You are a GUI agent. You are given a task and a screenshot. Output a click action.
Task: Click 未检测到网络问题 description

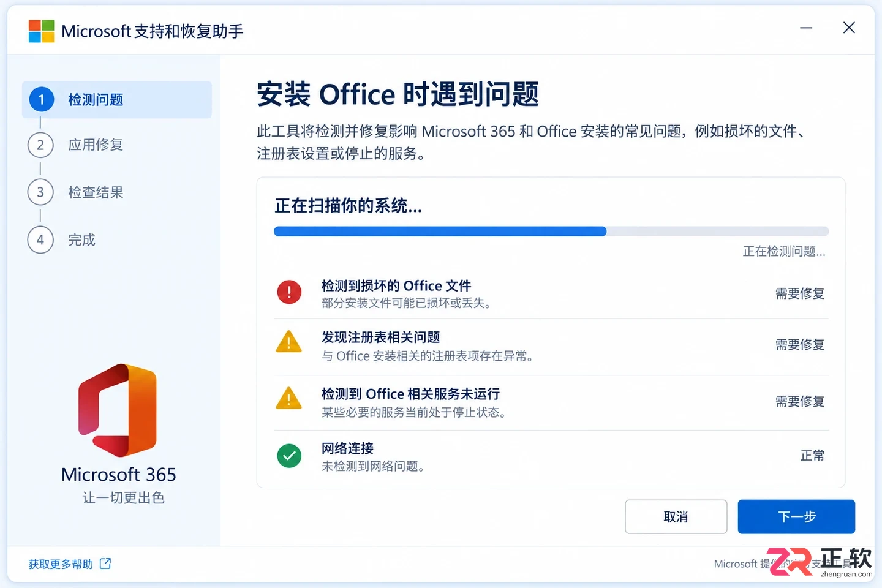[x=374, y=467]
